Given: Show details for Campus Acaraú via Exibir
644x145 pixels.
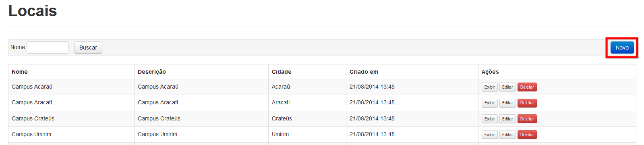Looking at the screenshot, I should click(490, 87).
